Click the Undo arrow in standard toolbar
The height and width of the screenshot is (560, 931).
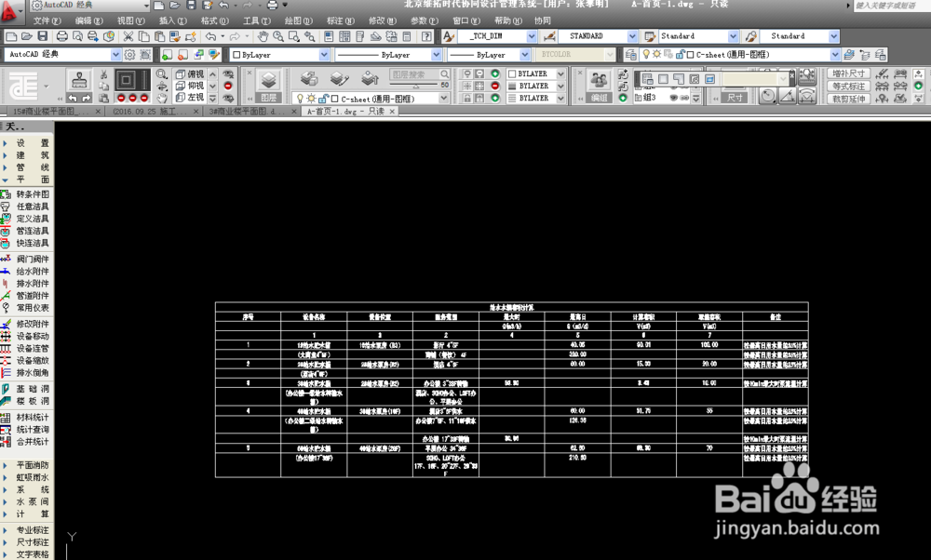click(x=210, y=36)
